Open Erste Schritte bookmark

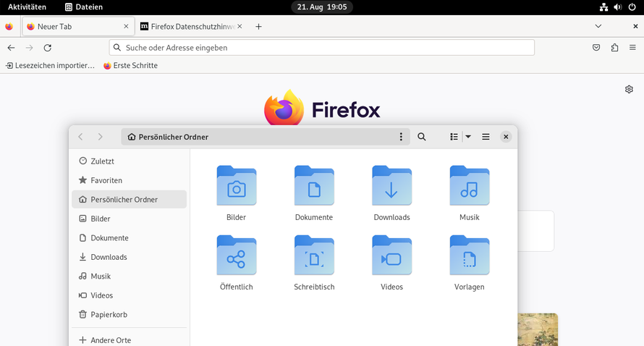click(x=130, y=65)
